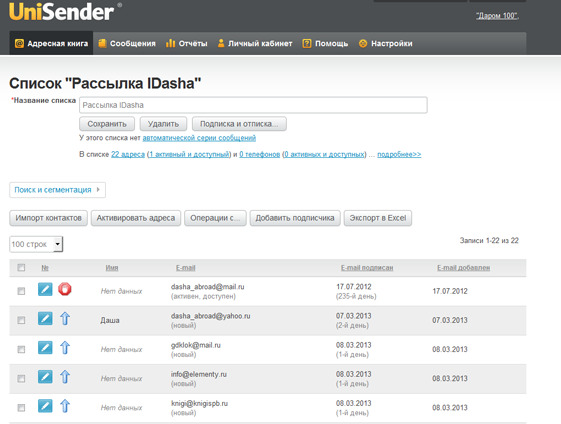This screenshot has height=424, width=561.
Task: Click the Название списка input field
Action: pyautogui.click(x=253, y=105)
